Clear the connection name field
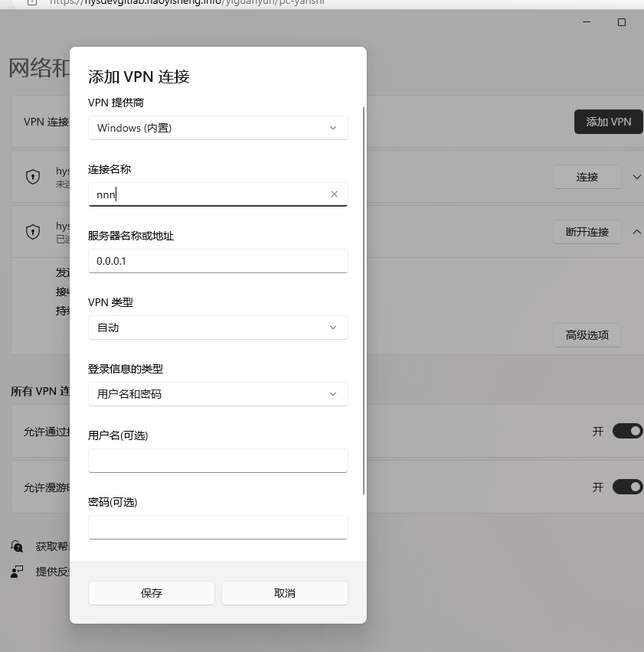644x652 pixels. [x=334, y=194]
